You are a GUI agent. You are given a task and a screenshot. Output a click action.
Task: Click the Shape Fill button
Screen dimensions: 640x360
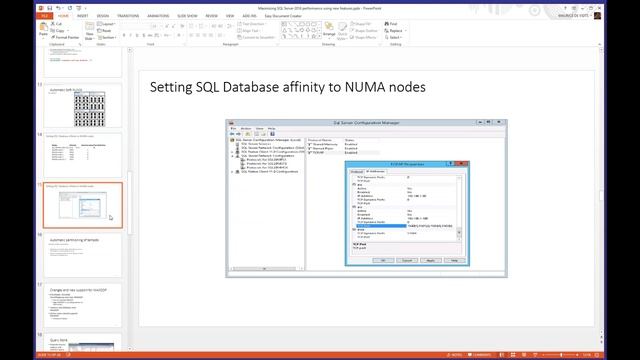(361, 24)
